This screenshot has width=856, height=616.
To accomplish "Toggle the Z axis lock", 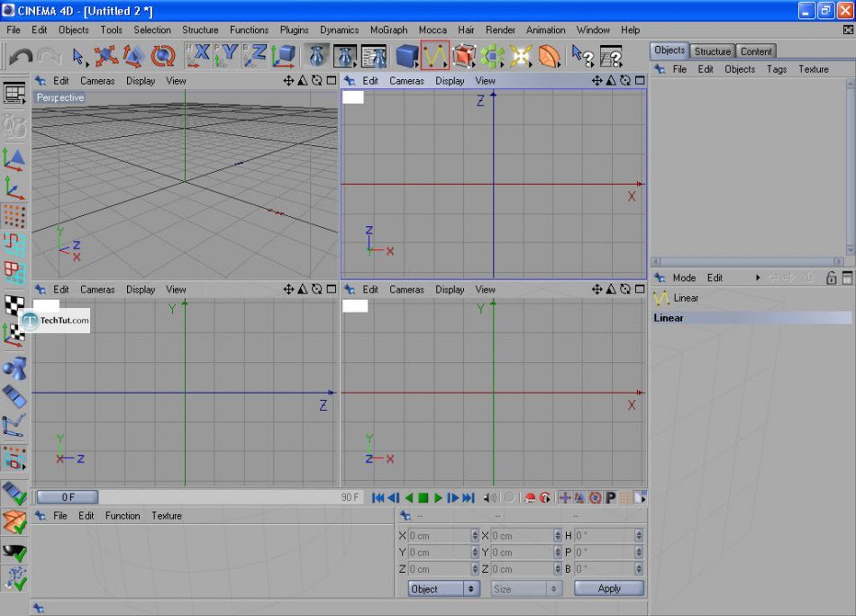I will click(254, 56).
